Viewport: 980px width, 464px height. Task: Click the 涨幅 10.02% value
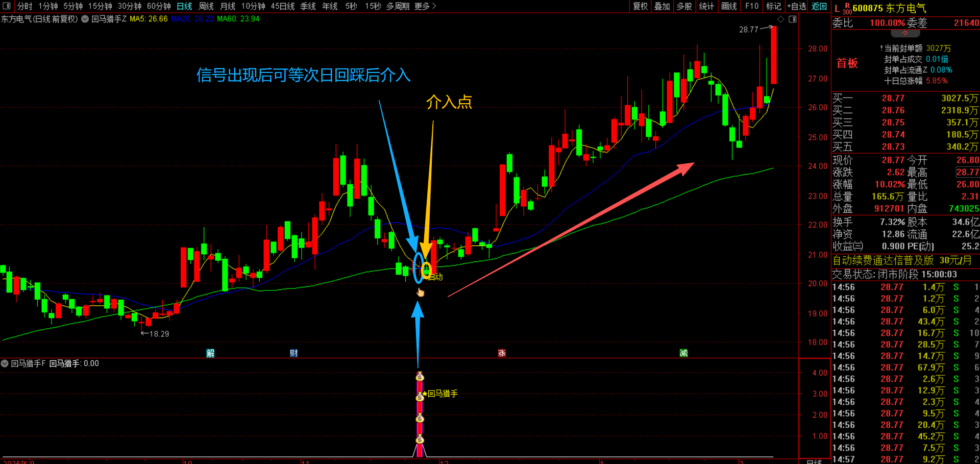(x=890, y=185)
